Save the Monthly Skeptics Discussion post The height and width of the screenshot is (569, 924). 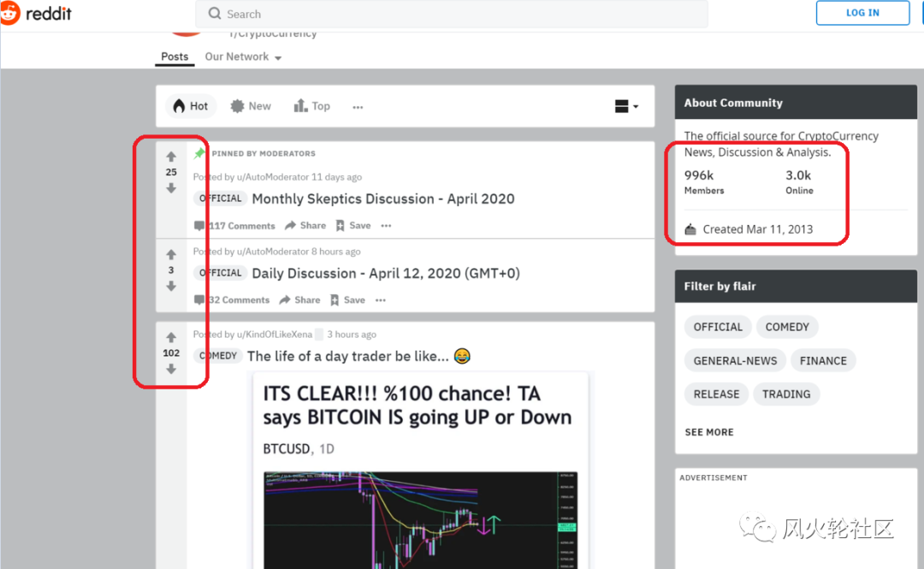[x=353, y=225]
